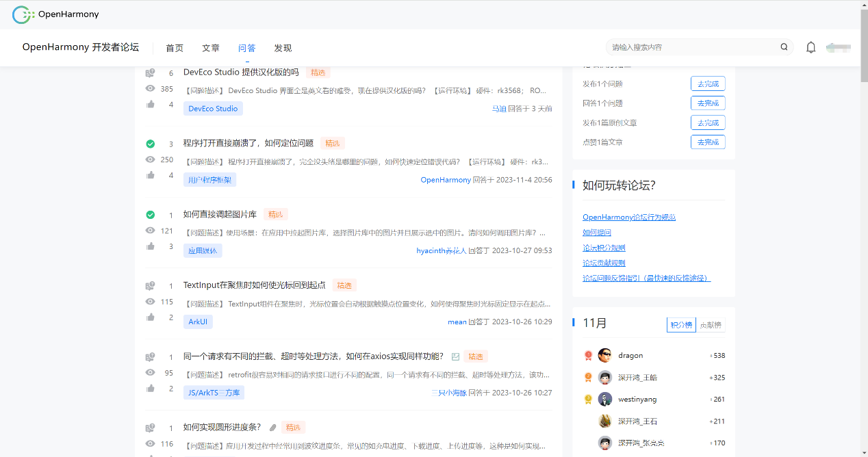Screen dimensions: 868x457
Task: Click OpenHarmony 开发者论坛 title
Action: tap(81, 47)
